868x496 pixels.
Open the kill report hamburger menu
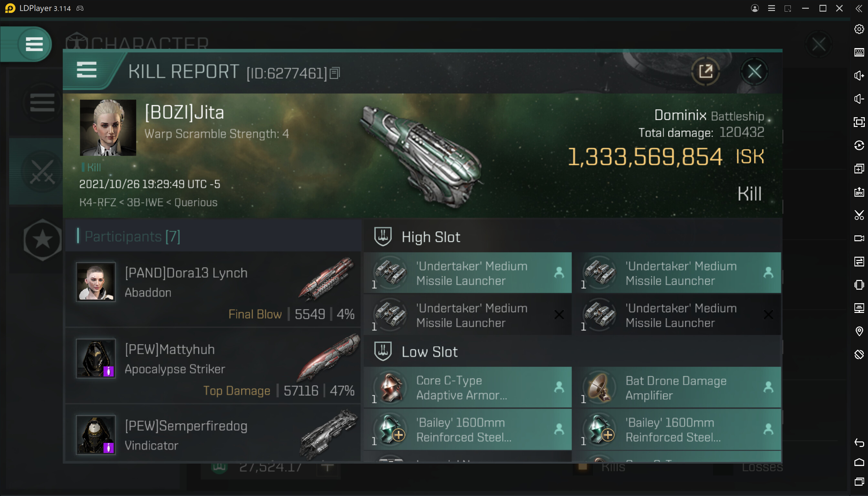point(87,70)
